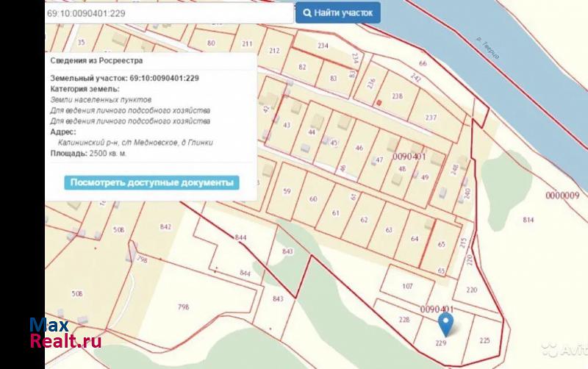Choose parcel 237 on the map
Screen dimensions: 588x369
click(x=431, y=118)
